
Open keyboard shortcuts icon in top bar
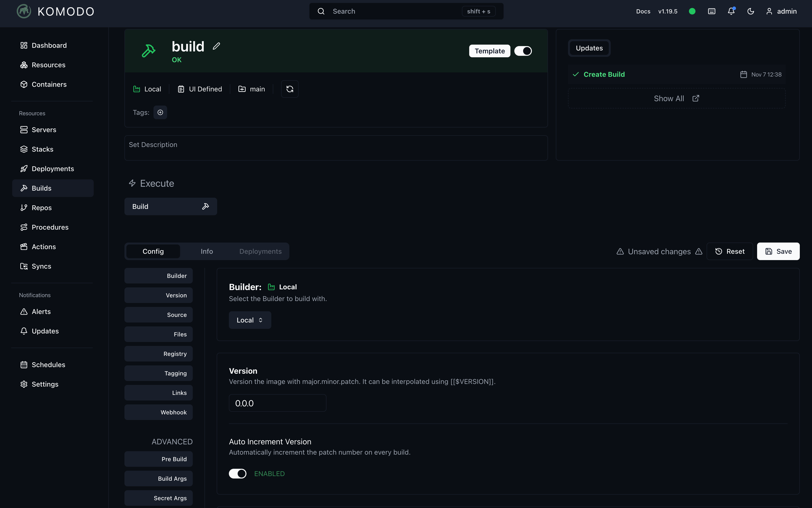pos(711,11)
